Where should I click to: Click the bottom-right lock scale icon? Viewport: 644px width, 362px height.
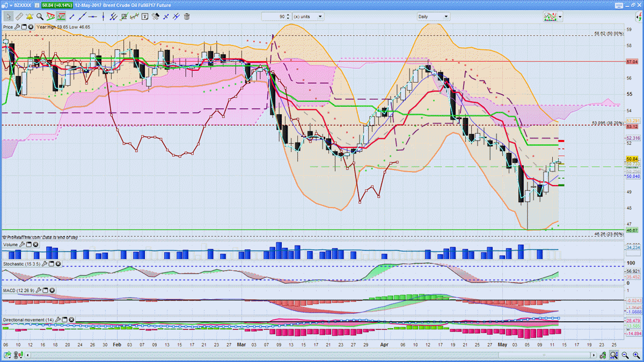pyautogui.click(x=603, y=355)
